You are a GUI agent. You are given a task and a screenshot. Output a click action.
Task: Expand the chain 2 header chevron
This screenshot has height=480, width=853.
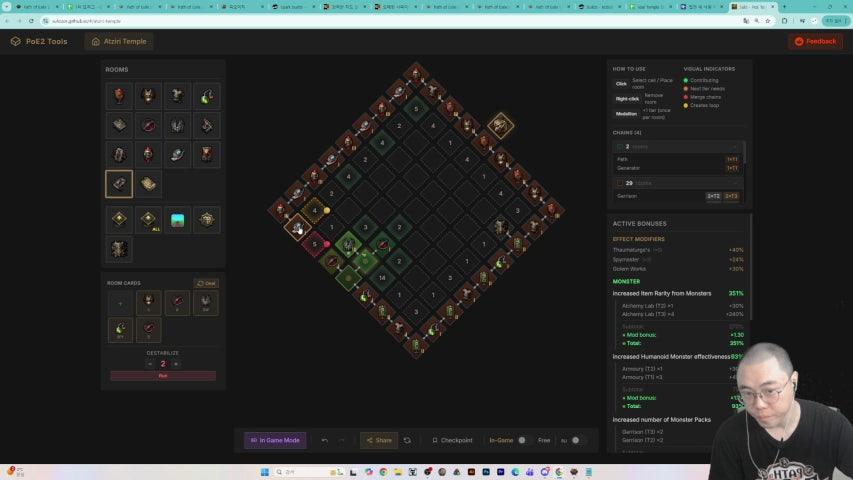coord(735,147)
